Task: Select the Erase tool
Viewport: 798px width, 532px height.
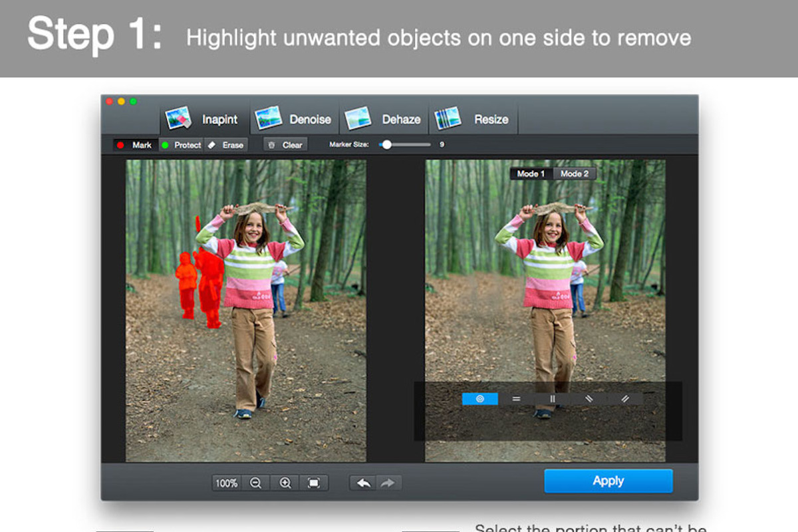Action: click(225, 144)
